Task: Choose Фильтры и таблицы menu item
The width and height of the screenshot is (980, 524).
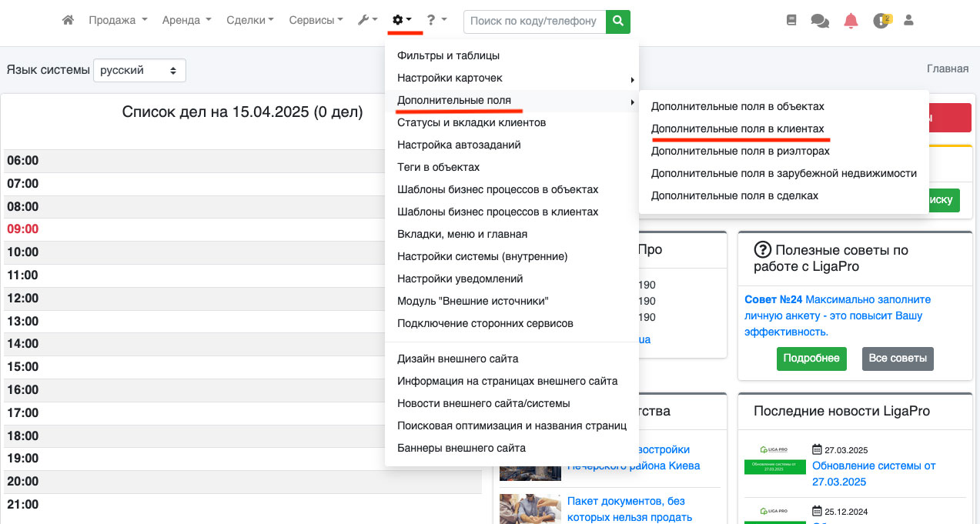Action: [x=448, y=55]
